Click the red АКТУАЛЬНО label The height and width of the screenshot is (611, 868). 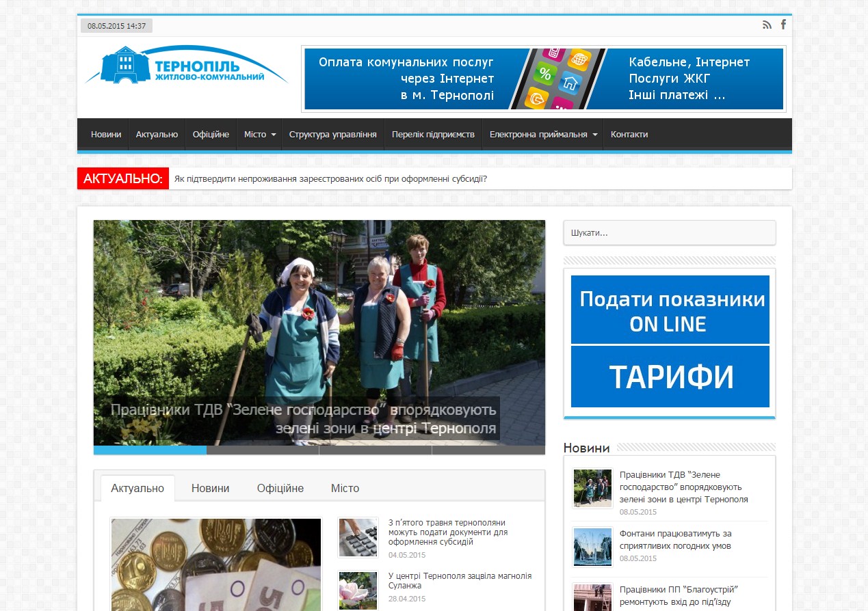pos(123,178)
